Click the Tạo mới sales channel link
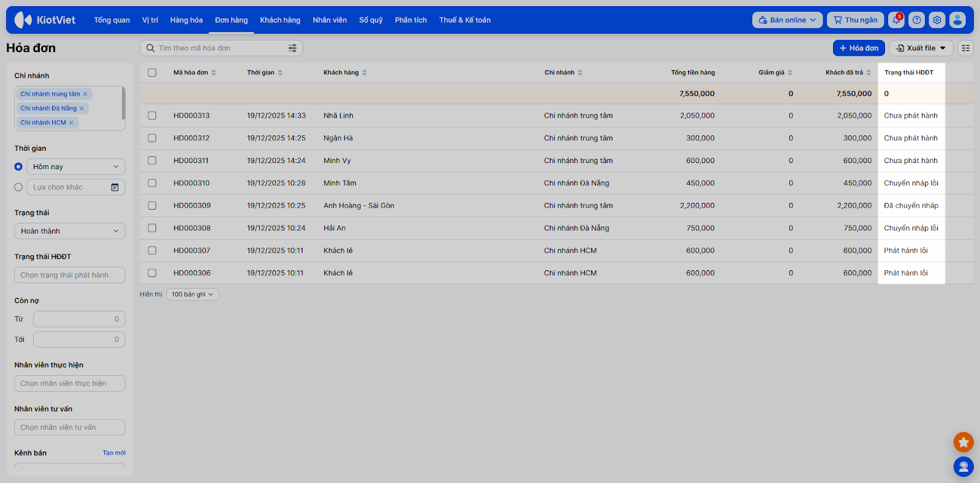The image size is (980, 483). pyautogui.click(x=114, y=453)
